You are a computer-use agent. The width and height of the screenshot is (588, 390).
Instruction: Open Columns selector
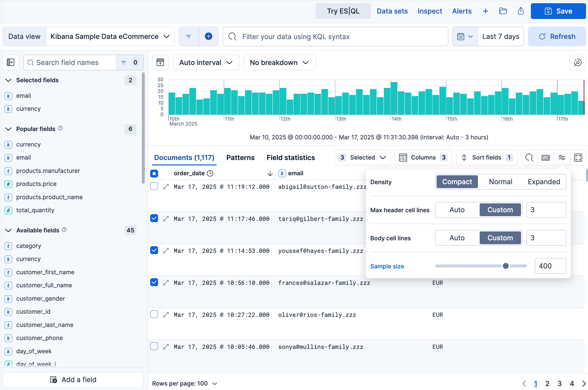tap(423, 157)
